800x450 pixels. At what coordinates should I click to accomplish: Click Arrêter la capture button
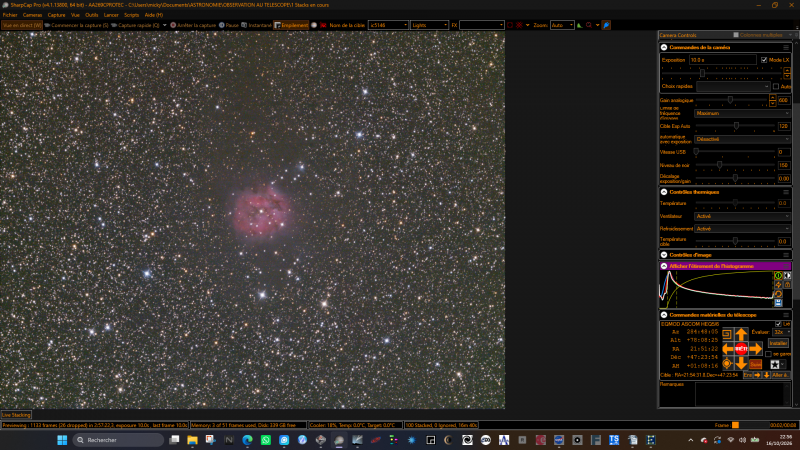pyautogui.click(x=193, y=25)
